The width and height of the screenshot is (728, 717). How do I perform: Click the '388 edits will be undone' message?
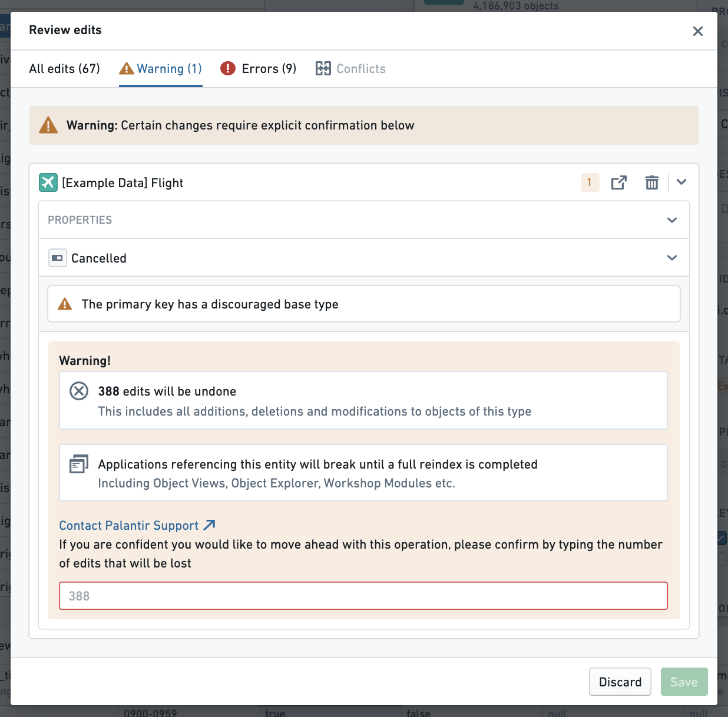167,391
